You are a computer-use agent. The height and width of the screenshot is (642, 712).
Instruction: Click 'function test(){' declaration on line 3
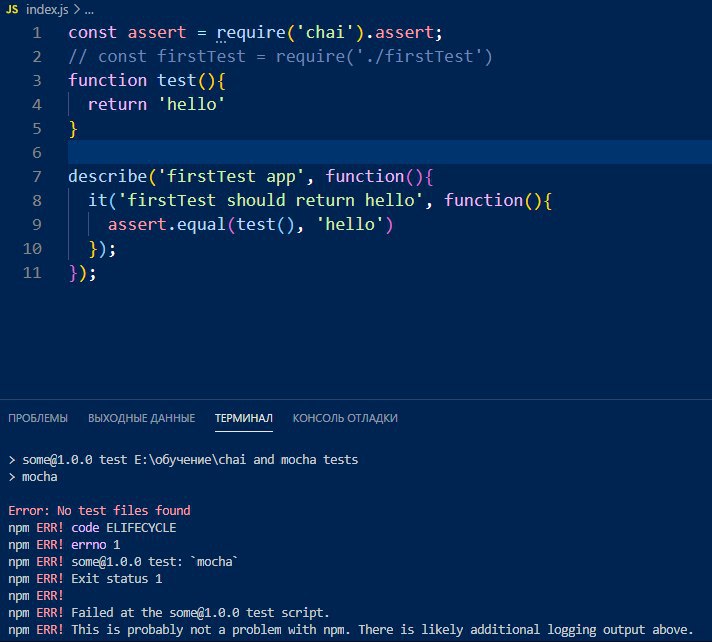(x=147, y=81)
